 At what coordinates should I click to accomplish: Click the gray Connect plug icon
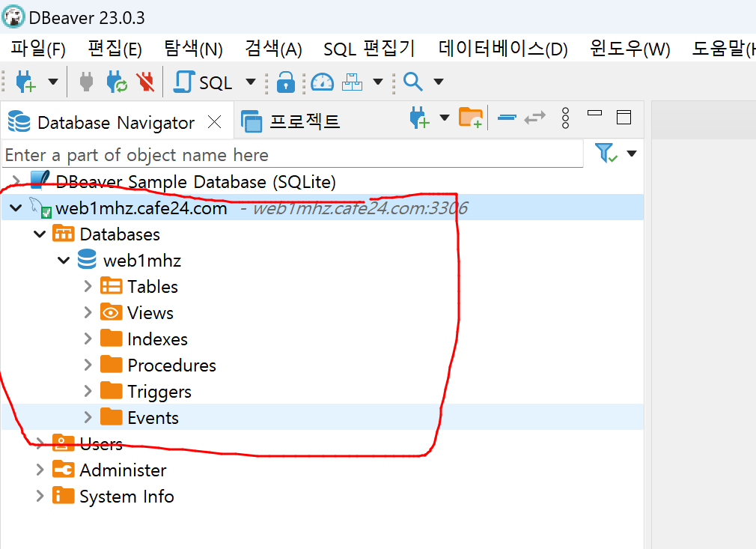(x=86, y=82)
